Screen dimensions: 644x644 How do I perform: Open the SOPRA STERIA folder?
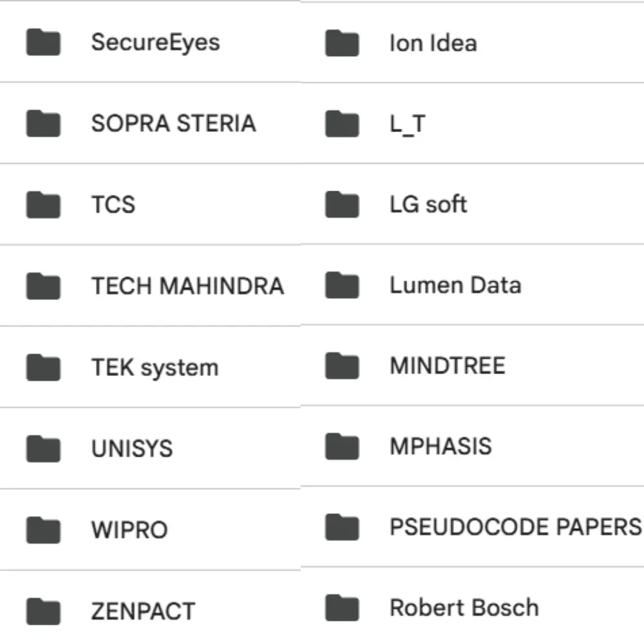coord(173,124)
